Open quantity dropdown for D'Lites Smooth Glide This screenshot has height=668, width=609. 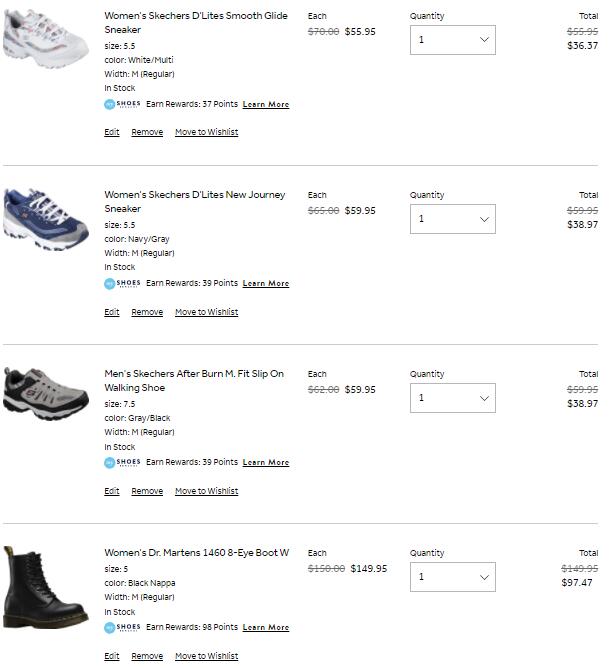click(x=452, y=40)
